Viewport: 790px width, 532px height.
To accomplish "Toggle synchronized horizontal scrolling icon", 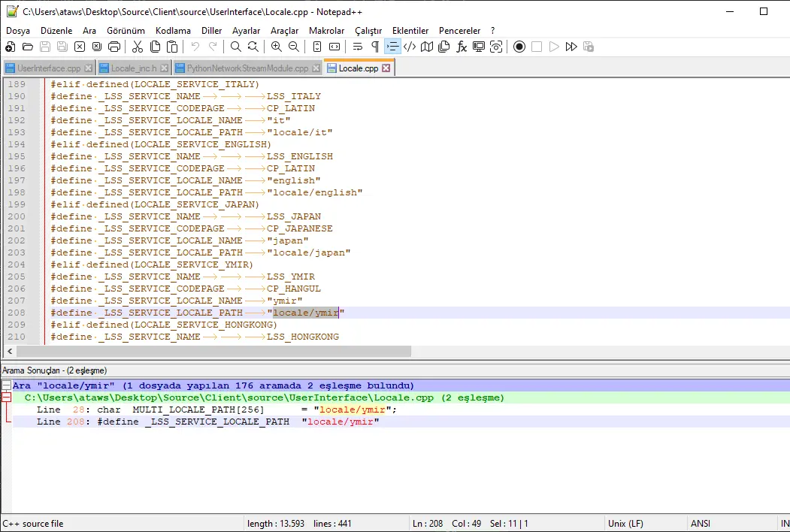I will 334,47.
